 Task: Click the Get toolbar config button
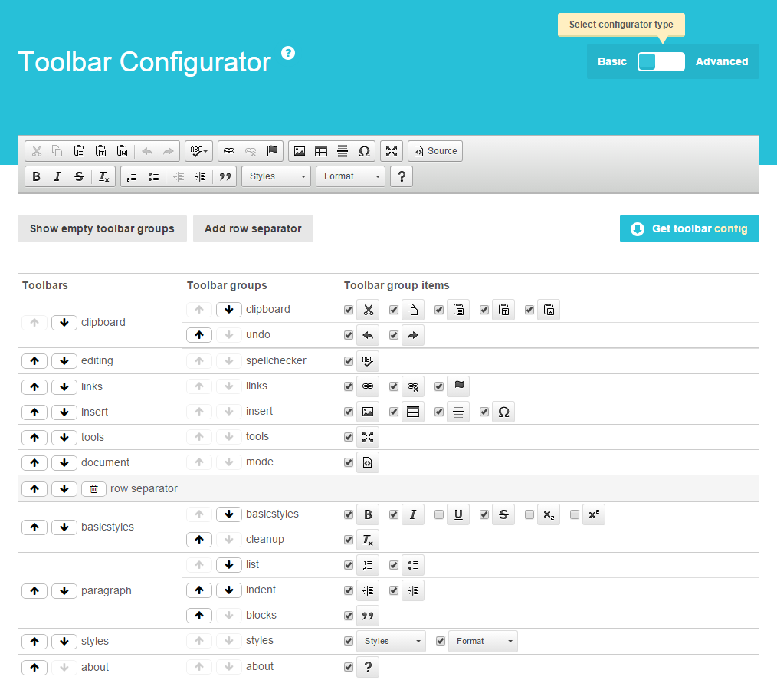point(689,228)
